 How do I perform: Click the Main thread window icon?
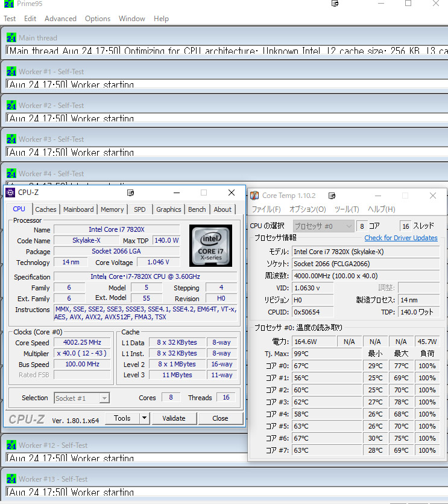point(11,37)
